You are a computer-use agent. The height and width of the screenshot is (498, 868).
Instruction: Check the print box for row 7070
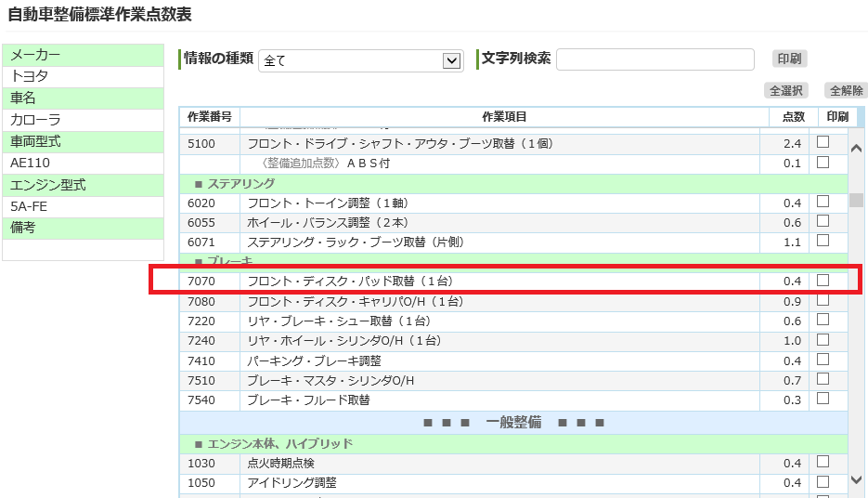(823, 281)
